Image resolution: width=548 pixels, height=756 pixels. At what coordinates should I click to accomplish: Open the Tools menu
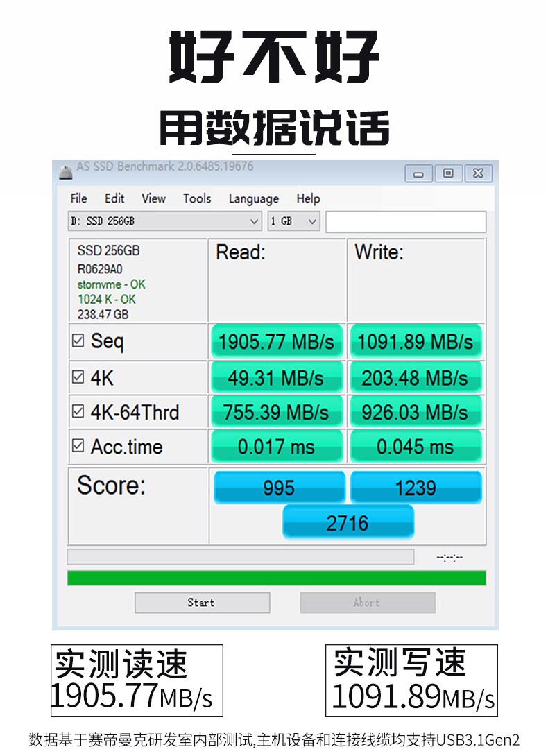coord(197,198)
